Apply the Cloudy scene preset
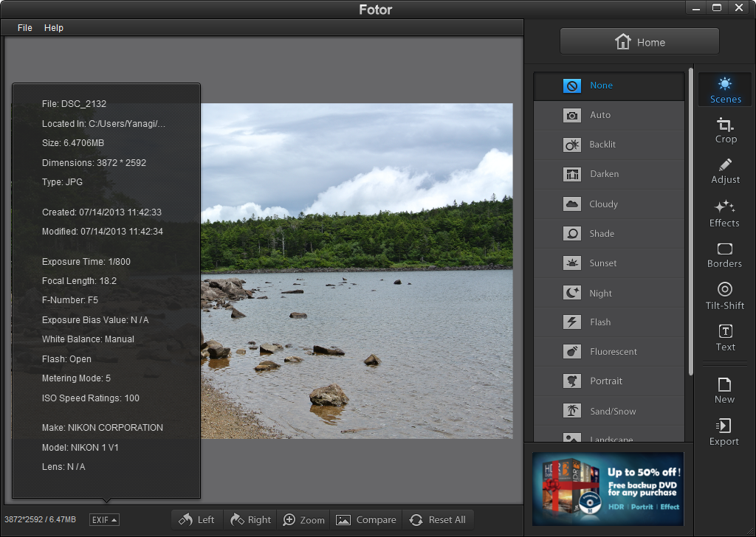This screenshot has width=756, height=537. point(609,204)
